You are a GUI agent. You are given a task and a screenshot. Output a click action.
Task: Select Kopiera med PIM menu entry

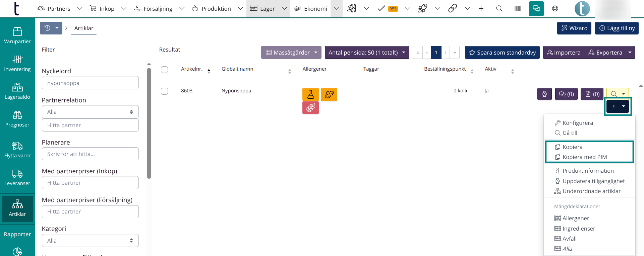(x=584, y=157)
